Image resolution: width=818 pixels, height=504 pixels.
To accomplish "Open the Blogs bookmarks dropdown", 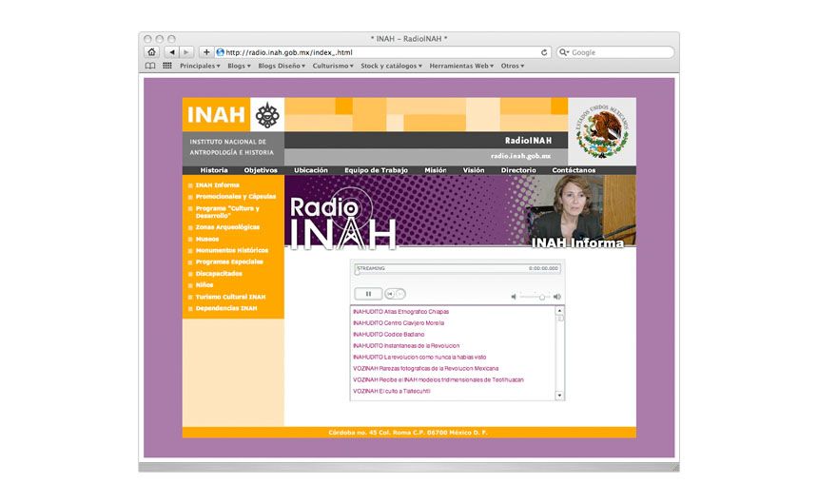I will (239, 66).
